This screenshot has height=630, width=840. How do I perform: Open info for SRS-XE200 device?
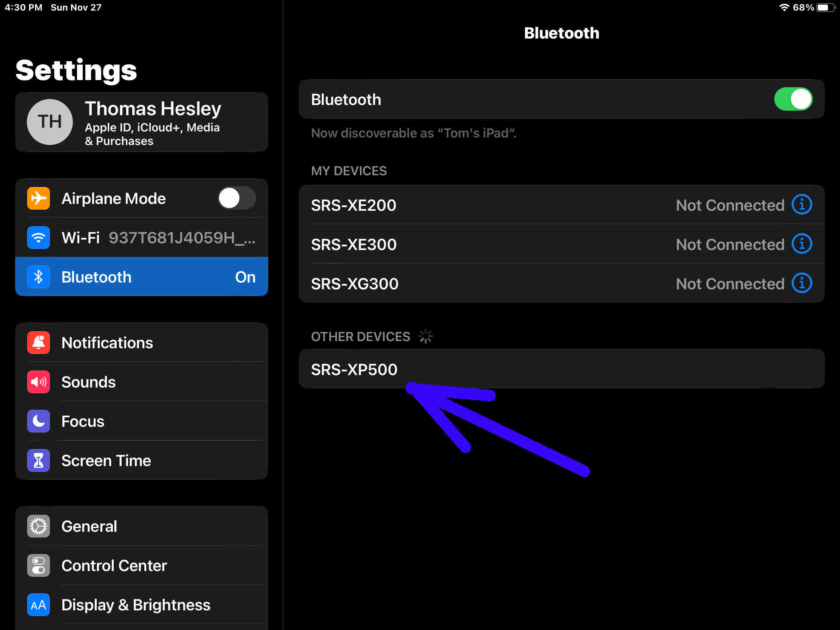801,205
